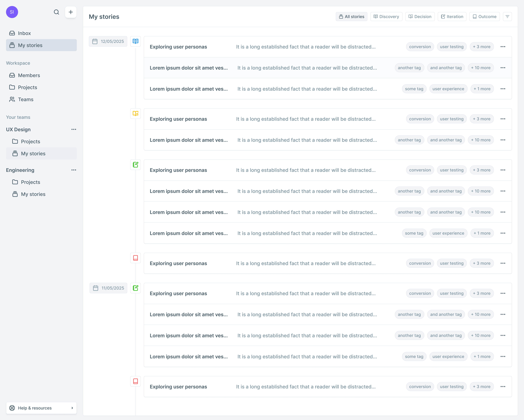Go to the workspace Members page
This screenshot has width=524, height=420.
29,75
